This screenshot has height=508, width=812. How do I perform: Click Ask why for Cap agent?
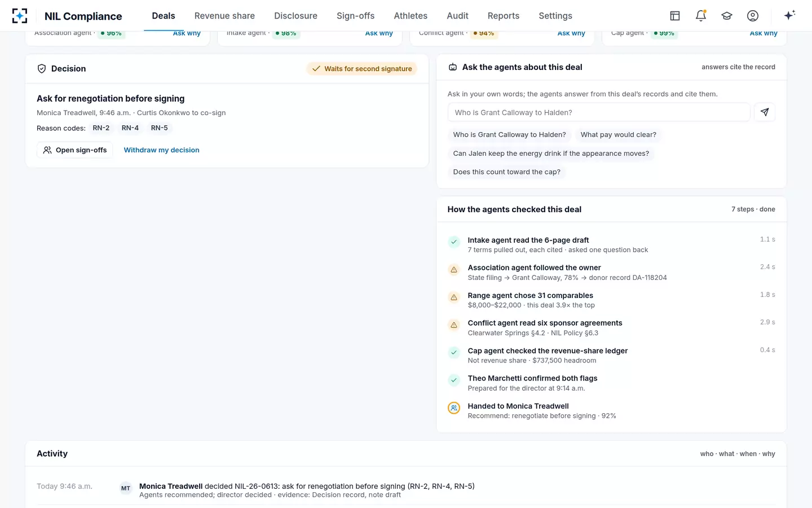click(x=764, y=33)
